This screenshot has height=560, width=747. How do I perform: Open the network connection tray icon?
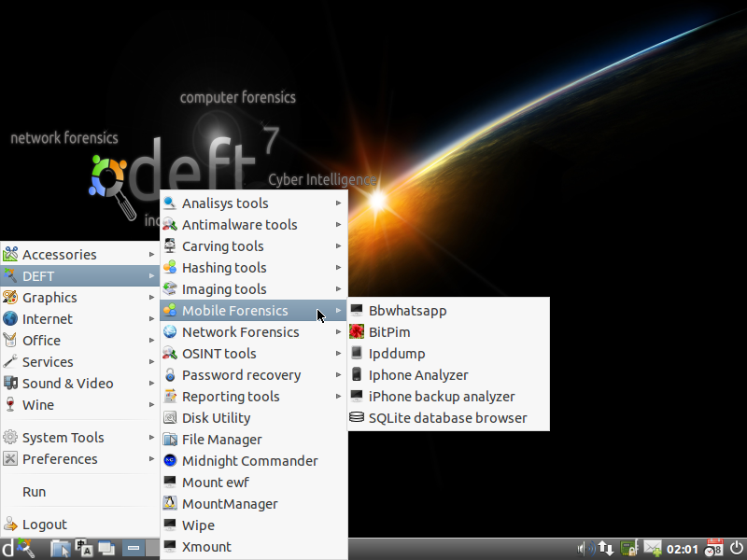pyautogui.click(x=606, y=549)
